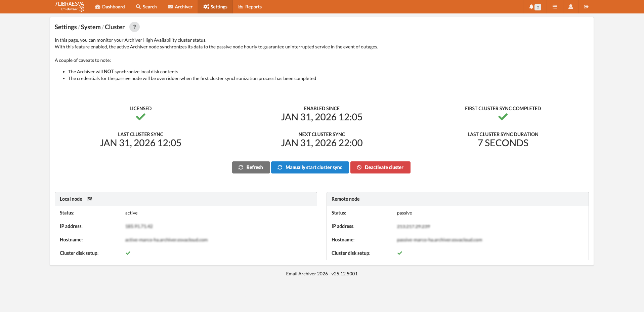Click the 'Cluster' breadcrumb title
644x312 pixels.
(x=115, y=27)
